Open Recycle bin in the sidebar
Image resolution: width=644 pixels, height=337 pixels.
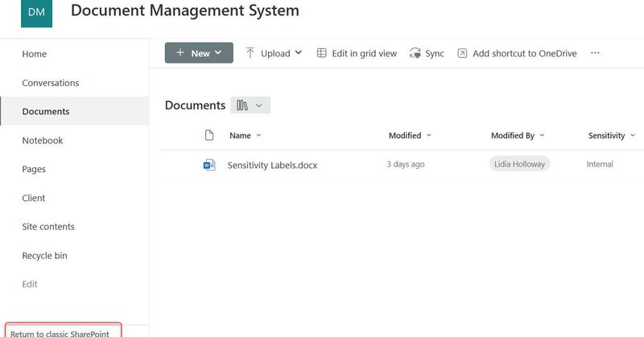(44, 256)
